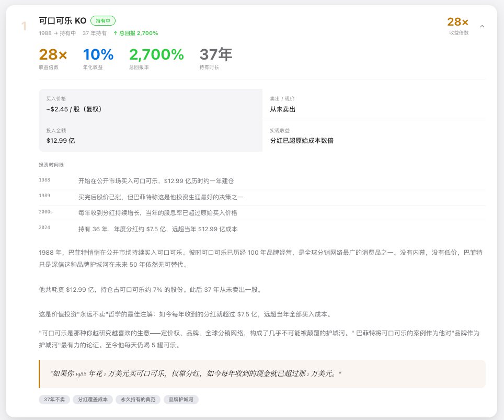Click the 1988 → 持有中 date range text

point(57,33)
